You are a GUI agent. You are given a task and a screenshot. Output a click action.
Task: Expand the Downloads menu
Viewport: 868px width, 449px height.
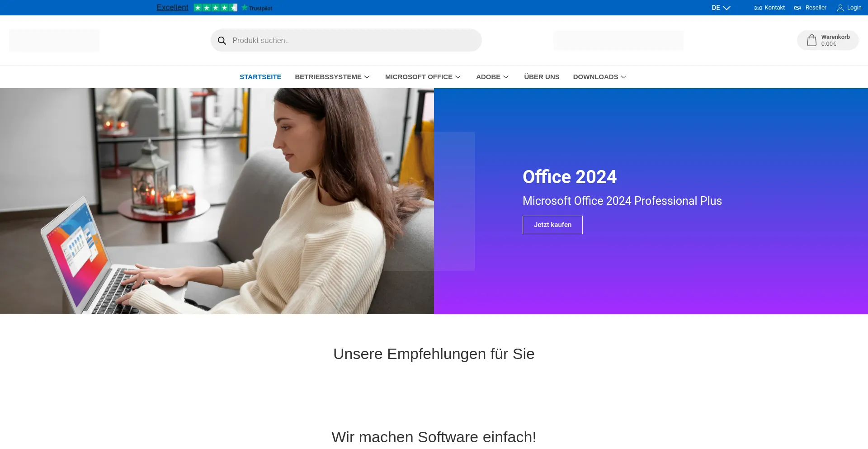[599, 77]
